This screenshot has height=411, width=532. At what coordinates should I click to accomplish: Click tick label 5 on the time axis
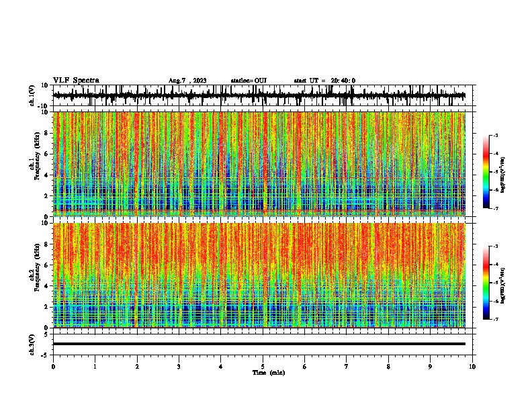point(263,367)
